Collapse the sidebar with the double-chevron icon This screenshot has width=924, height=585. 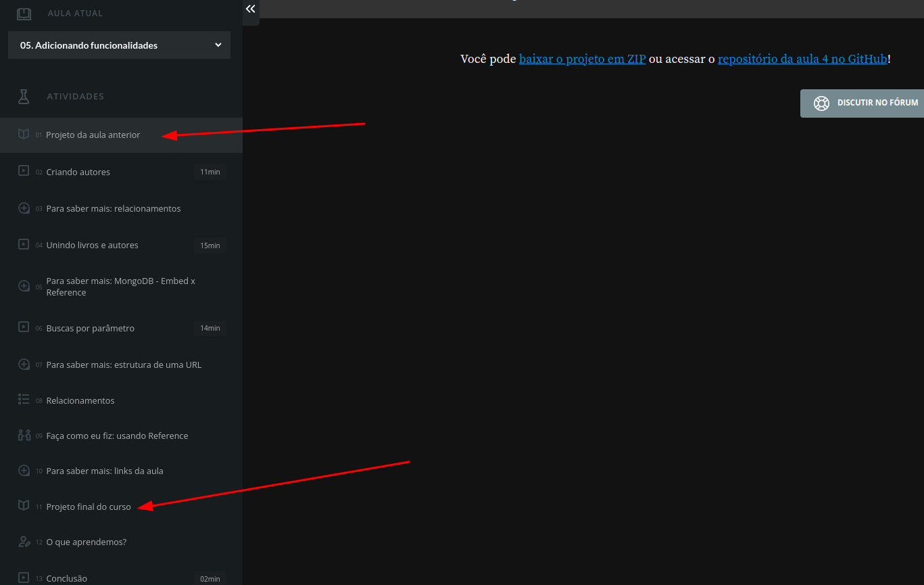pos(251,9)
